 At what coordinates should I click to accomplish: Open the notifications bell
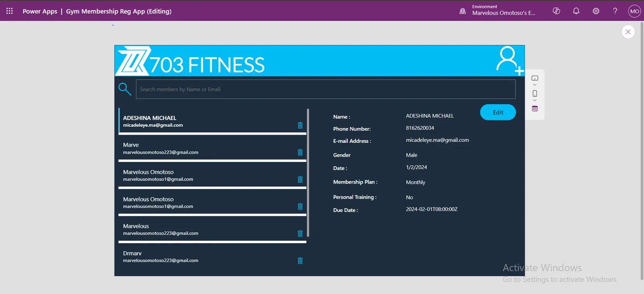576,11
